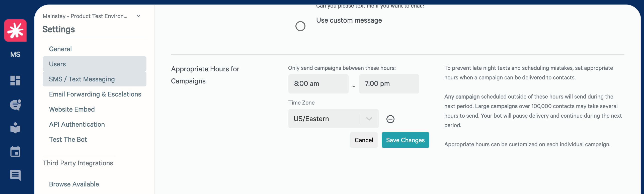
Task: Open the knowledge base reader icon
Action: coord(15,128)
